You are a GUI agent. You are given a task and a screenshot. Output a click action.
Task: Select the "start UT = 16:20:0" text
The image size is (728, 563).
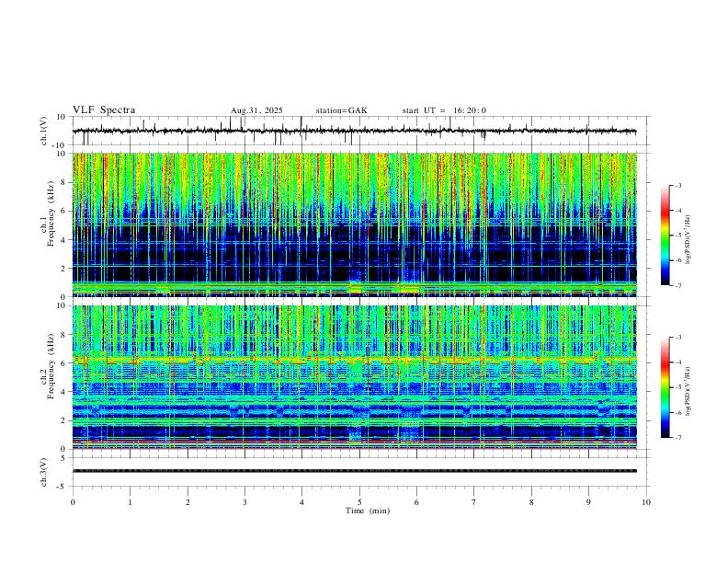[444, 110]
